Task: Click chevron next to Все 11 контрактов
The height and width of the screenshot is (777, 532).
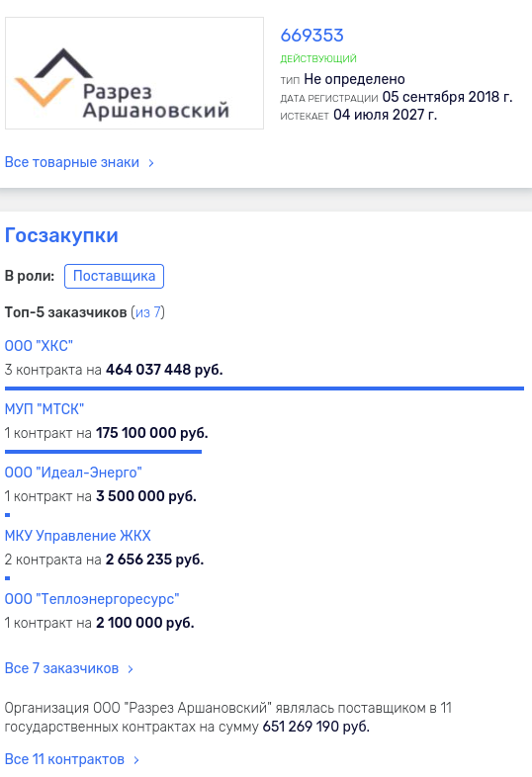Action: [136, 759]
